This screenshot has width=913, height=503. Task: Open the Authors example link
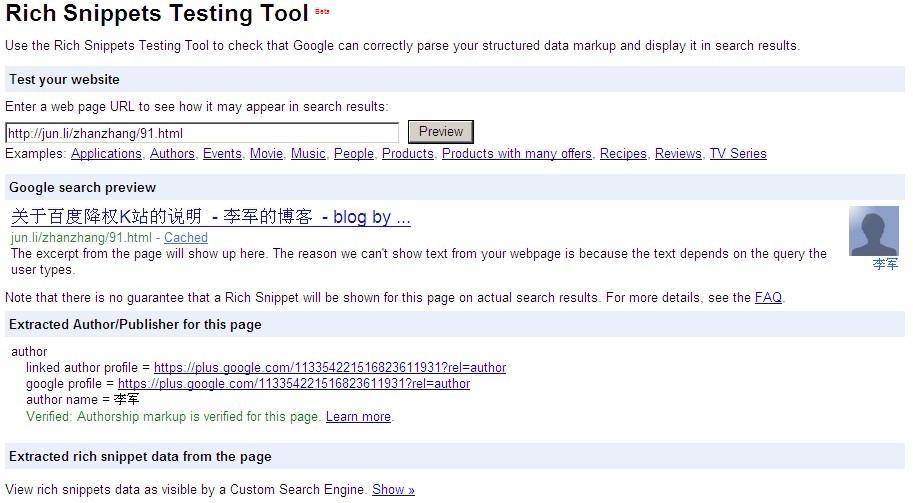click(172, 154)
